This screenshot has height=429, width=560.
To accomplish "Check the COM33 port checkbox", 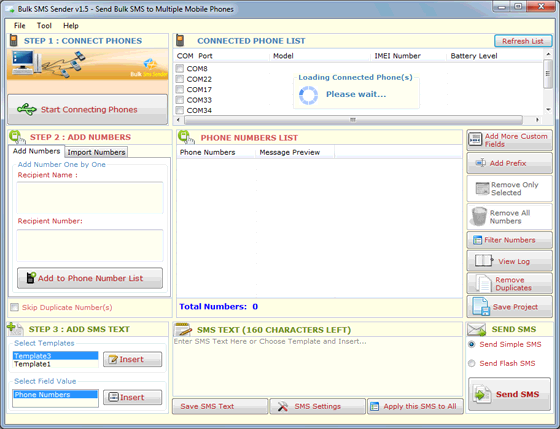I will coord(180,100).
